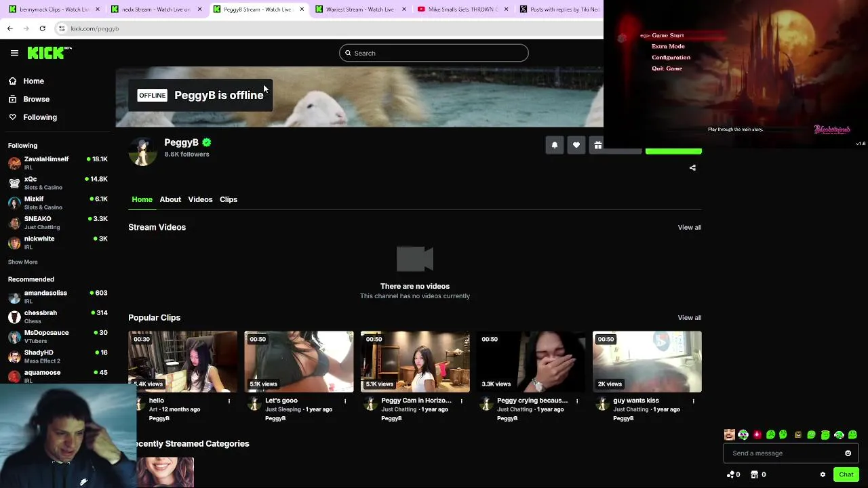
Task: Click the browser address bar URL
Action: pos(95,28)
